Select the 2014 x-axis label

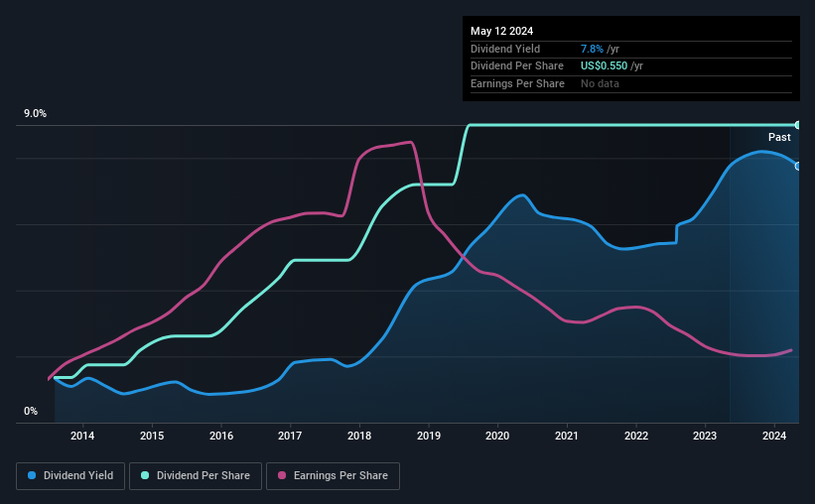click(x=82, y=436)
